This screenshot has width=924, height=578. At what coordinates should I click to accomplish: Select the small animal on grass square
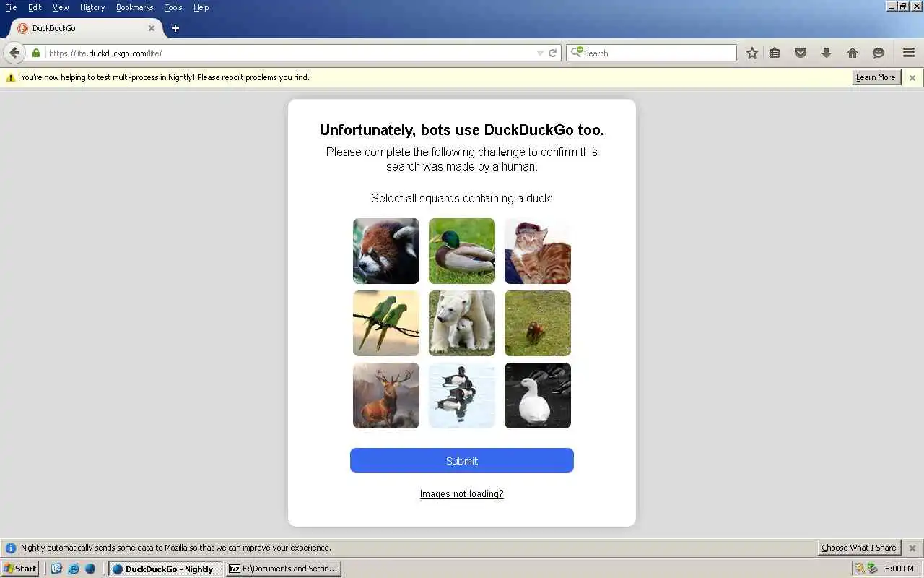538,323
